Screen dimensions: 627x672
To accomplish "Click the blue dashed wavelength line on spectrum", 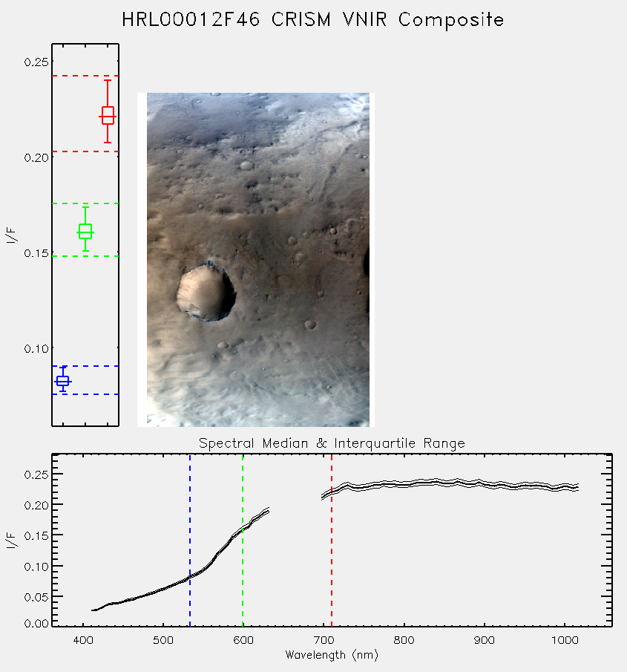I will click(x=190, y=541).
